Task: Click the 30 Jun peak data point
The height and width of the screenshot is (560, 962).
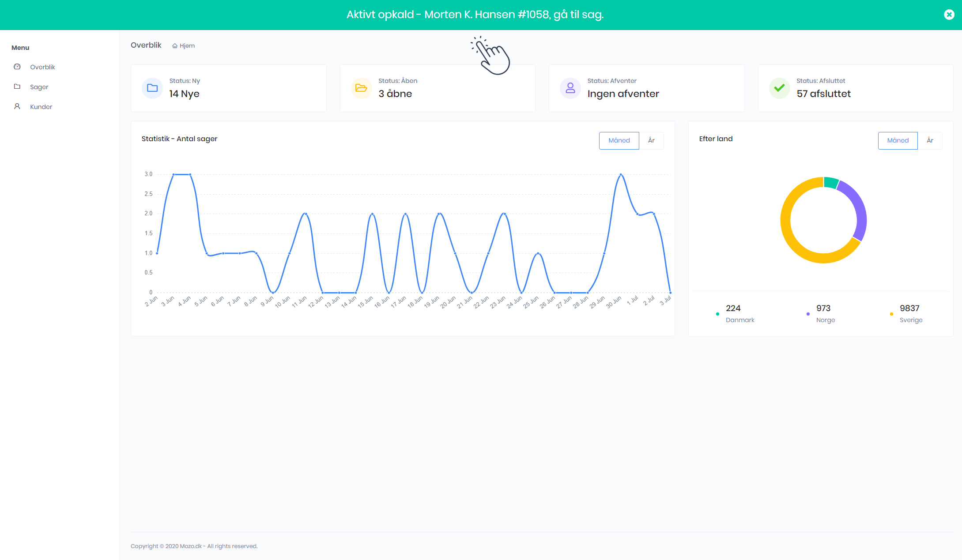Action: [x=621, y=174]
